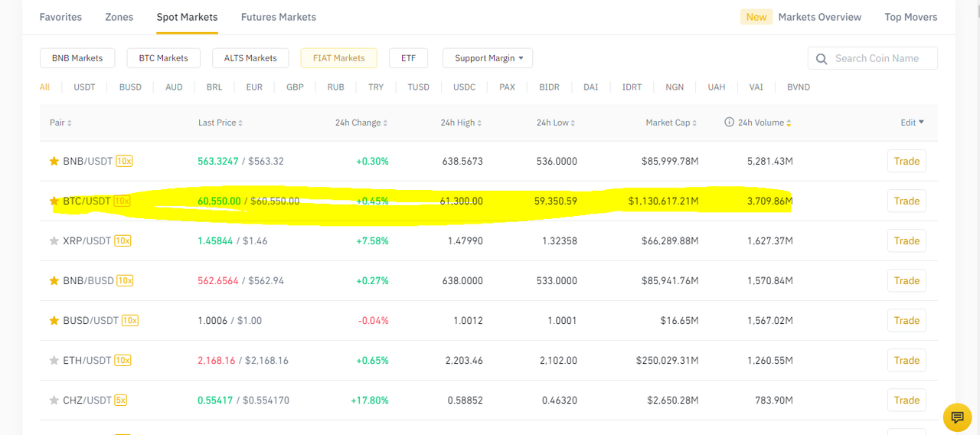Sort by 24h Change column
The height and width of the screenshot is (435, 980).
pos(361,123)
